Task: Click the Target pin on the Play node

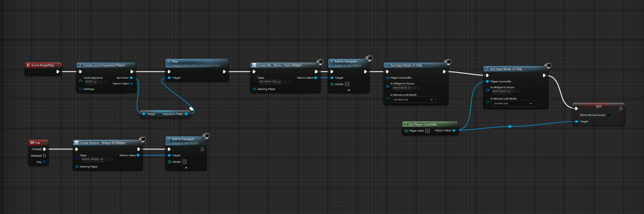Action: click(x=169, y=78)
